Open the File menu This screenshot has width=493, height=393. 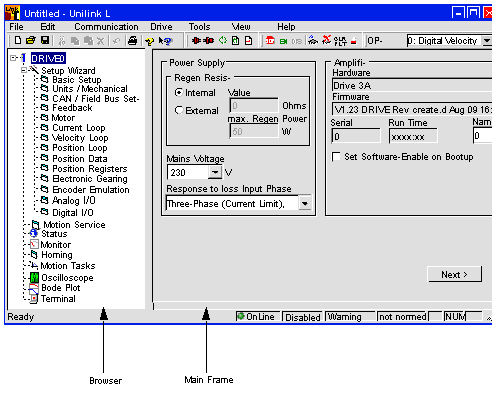point(16,27)
